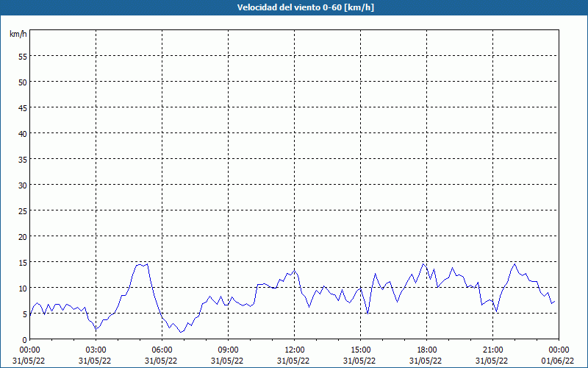
Task: Click the '31/05/22' date under '06:00'
Action: click(x=161, y=361)
